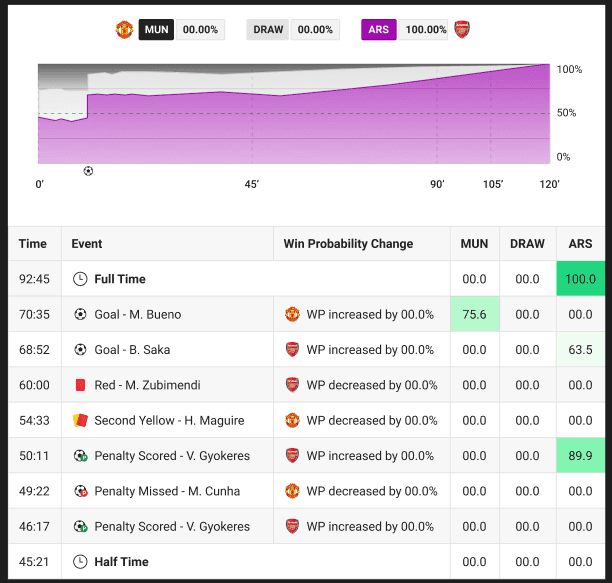Click the United crest in Maguire row
This screenshot has width=612, height=583.
[x=292, y=420]
